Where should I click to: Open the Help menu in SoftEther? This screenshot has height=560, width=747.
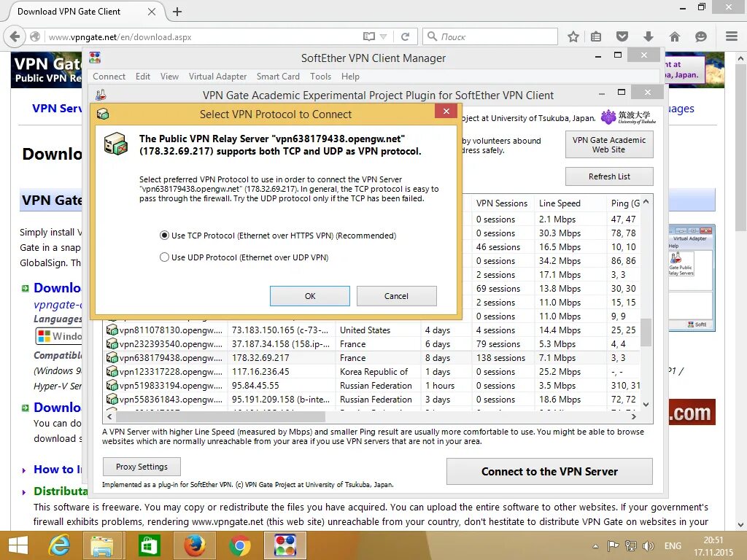[x=350, y=76]
